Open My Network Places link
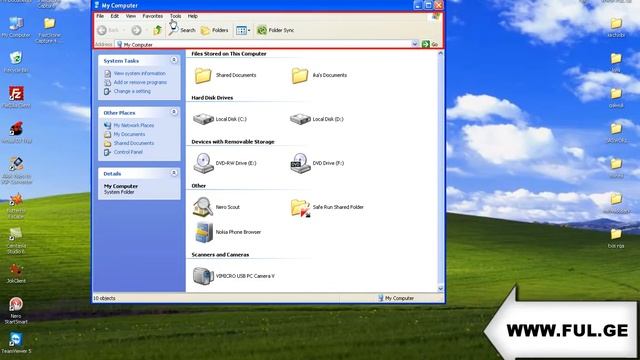640x360 pixels. [133, 125]
